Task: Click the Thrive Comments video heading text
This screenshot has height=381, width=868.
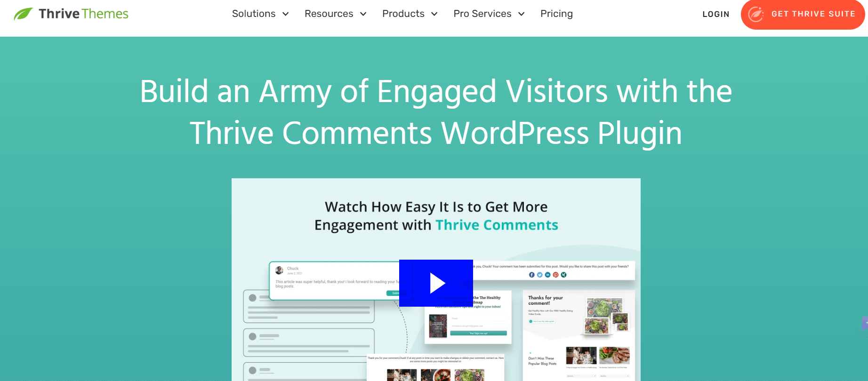Action: pyautogui.click(x=436, y=216)
